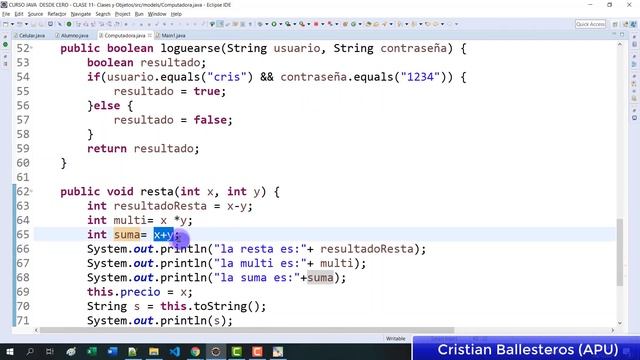Screen dimensions: 640x360
Task: Click the "1234" string literal
Action: point(420,77)
